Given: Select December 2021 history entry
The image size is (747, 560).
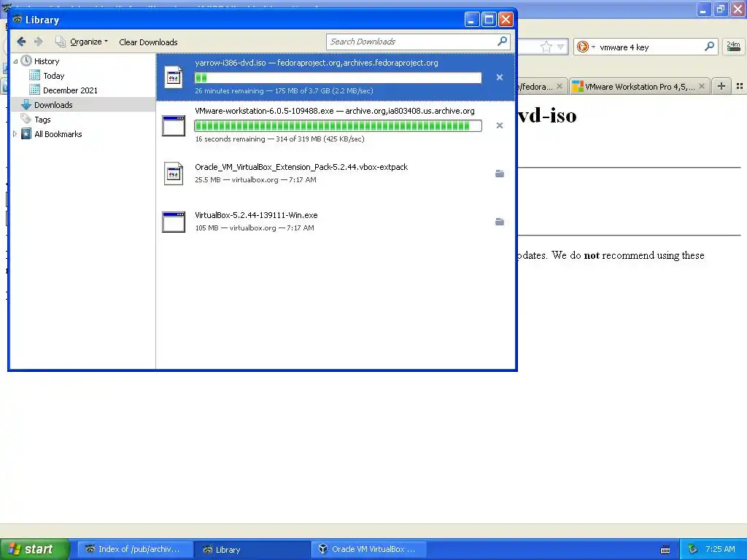Looking at the screenshot, I should point(70,90).
